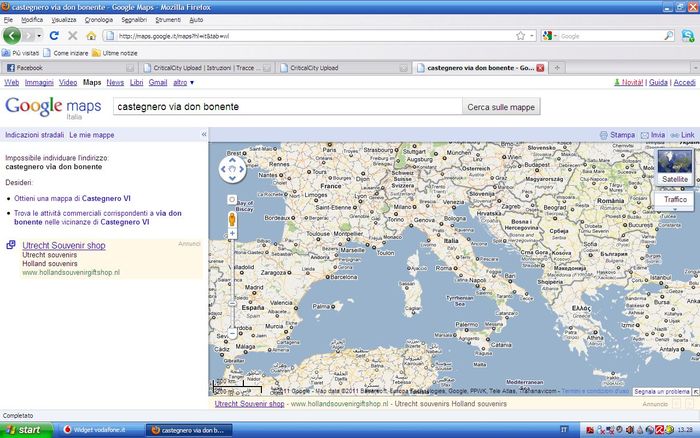Viewport: 700px width, 438px height.
Task: Open URL bar history dropdown arrow
Action: pyautogui.click(x=532, y=36)
